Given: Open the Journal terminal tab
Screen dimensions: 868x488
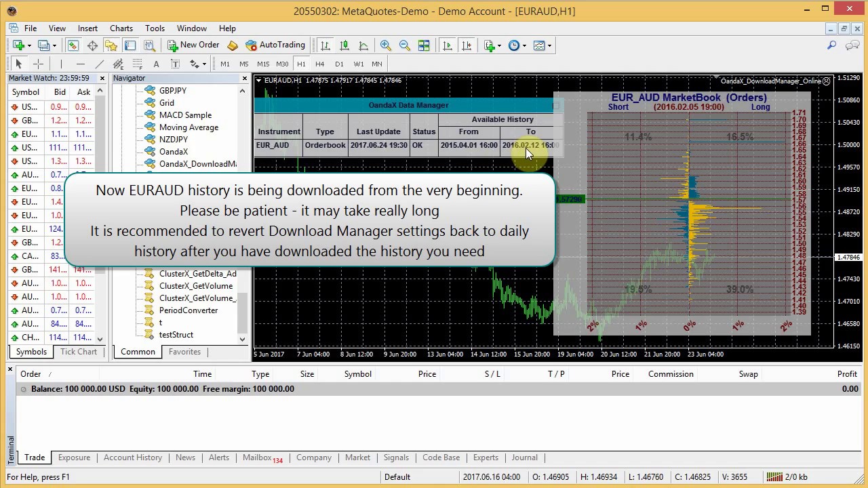Looking at the screenshot, I should tap(524, 457).
